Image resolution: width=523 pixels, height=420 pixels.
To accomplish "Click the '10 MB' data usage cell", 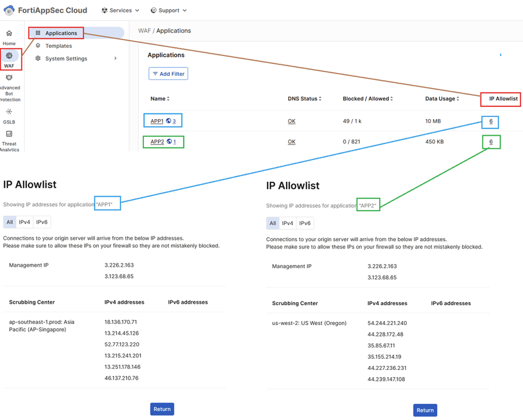I will pos(433,121).
